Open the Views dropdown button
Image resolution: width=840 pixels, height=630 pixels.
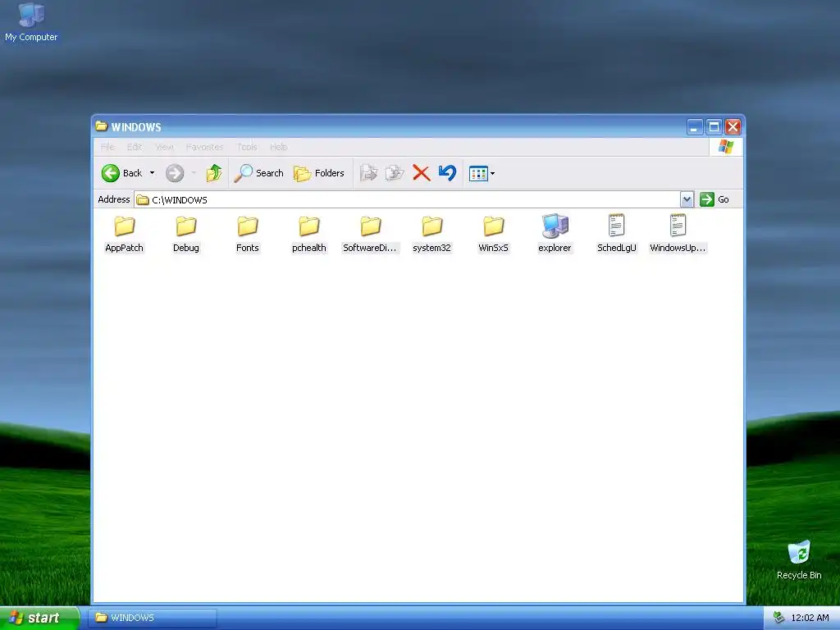point(482,173)
